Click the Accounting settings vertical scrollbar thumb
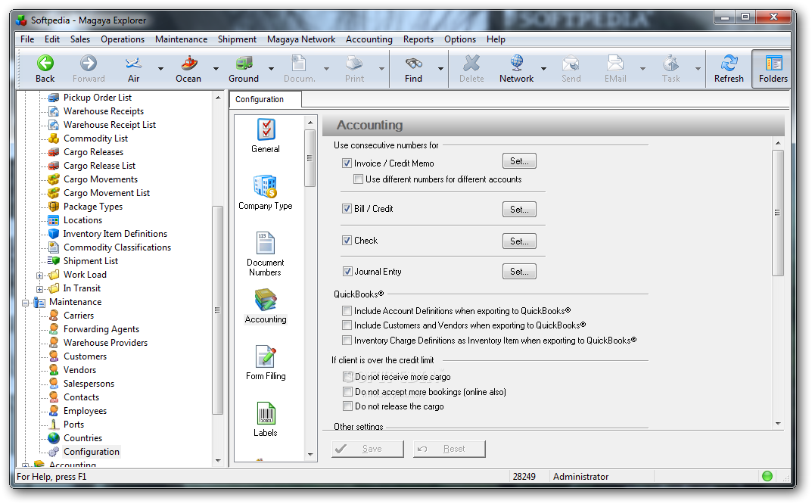812x504 pixels. 777,213
